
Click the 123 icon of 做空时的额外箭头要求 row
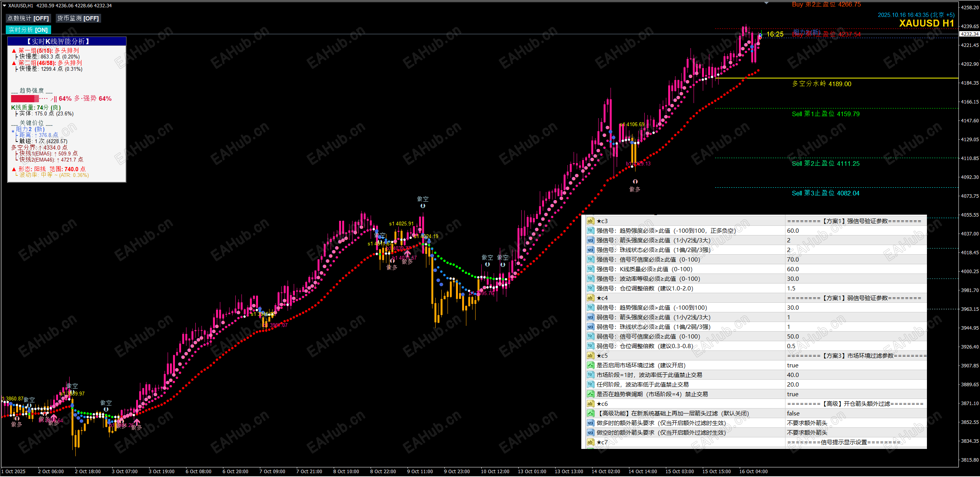590,432
